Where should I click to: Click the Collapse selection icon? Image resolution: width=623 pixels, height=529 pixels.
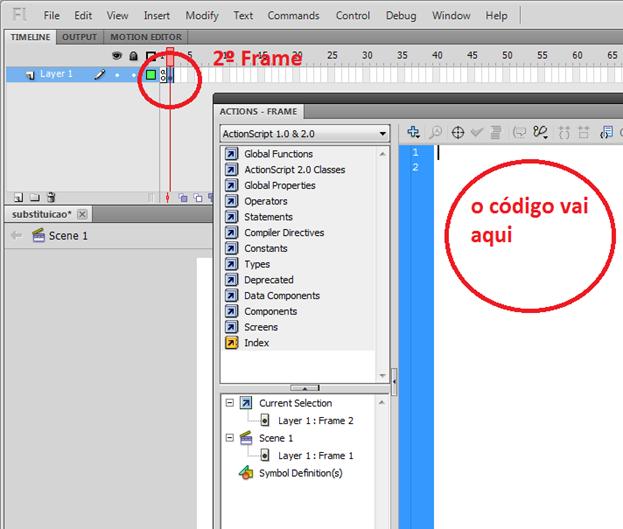pos(583,132)
